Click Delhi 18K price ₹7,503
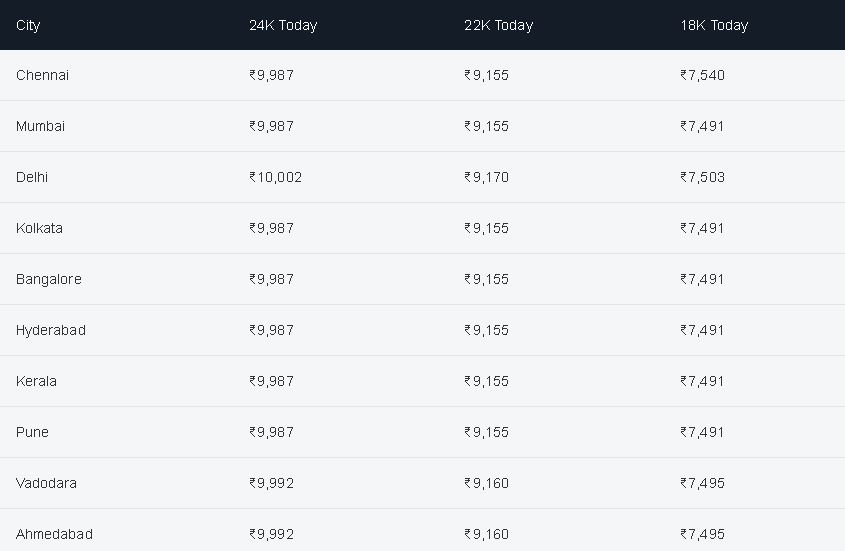The width and height of the screenshot is (845, 551). point(702,177)
